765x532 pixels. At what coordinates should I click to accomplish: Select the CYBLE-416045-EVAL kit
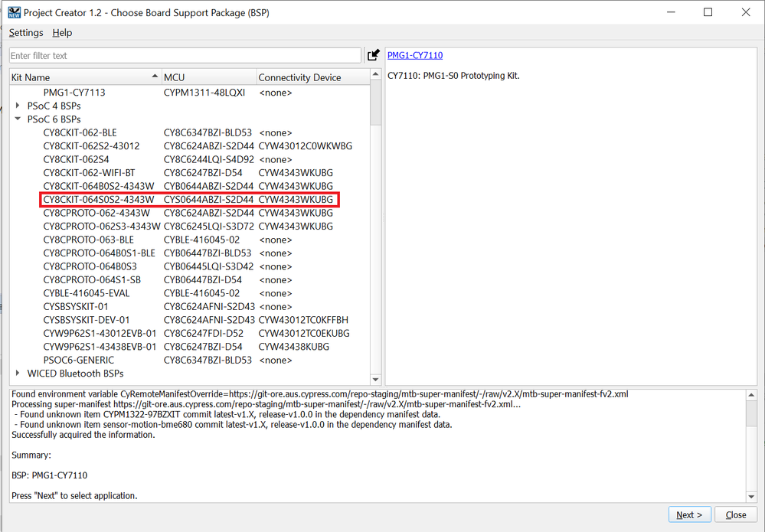(87, 293)
